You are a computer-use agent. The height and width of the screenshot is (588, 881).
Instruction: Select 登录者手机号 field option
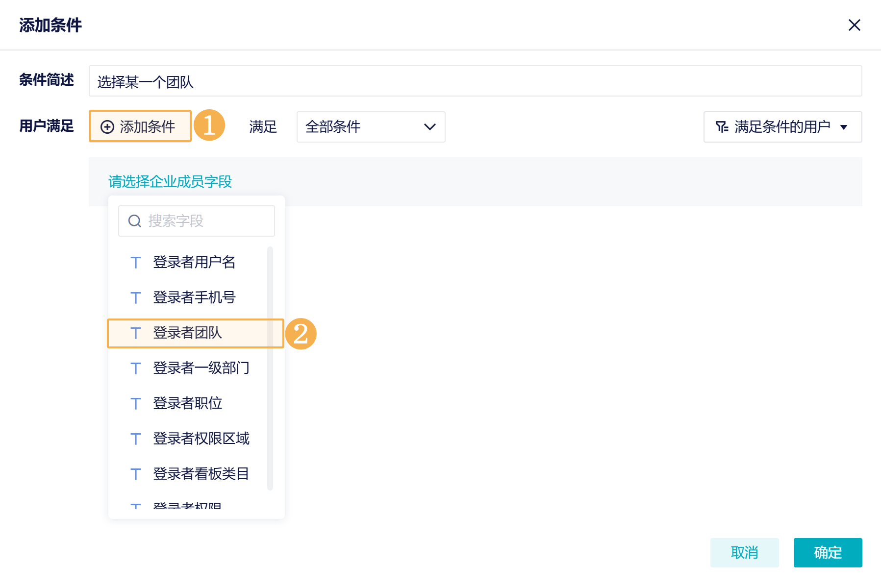point(194,297)
